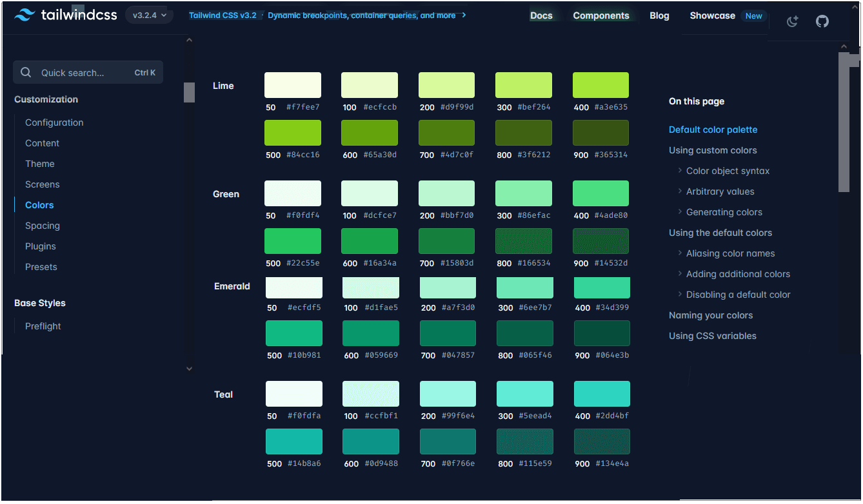Click Emerald 600 swatch #059669
The width and height of the screenshot is (863, 504).
pos(371,333)
